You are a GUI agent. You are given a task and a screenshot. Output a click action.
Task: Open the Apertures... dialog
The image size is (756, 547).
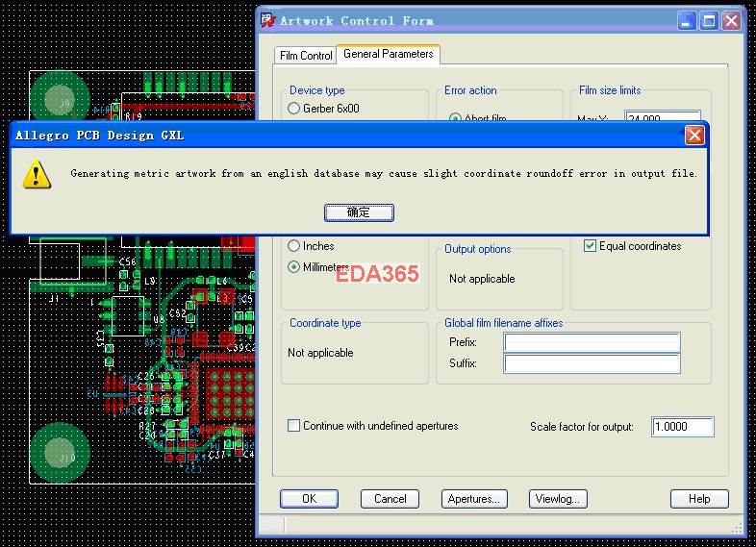[474, 499]
